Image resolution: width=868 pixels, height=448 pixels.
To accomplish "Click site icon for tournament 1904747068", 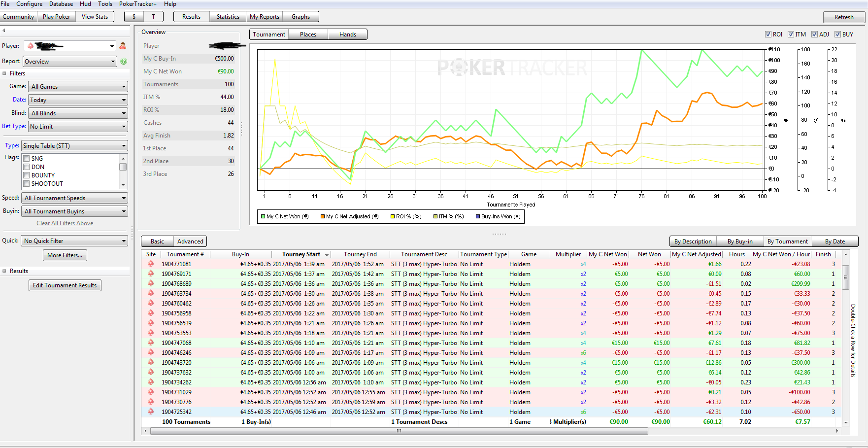I will 151,343.
